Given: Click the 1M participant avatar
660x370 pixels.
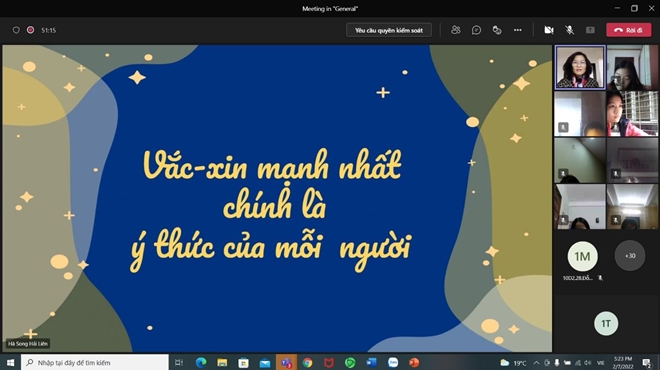Looking at the screenshot, I should [582, 256].
